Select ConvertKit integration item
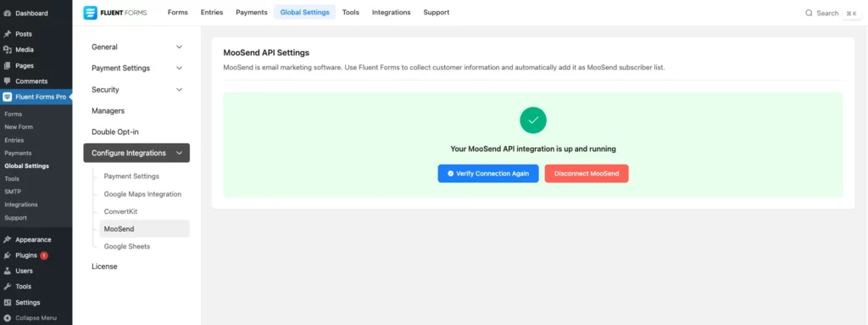 120,212
